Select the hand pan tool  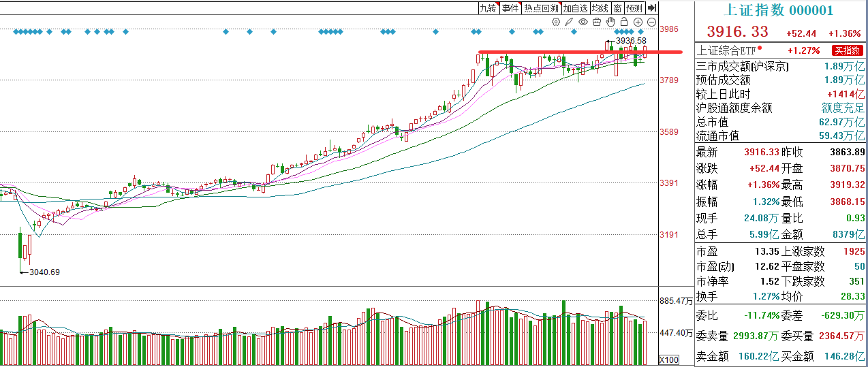[610, 22]
